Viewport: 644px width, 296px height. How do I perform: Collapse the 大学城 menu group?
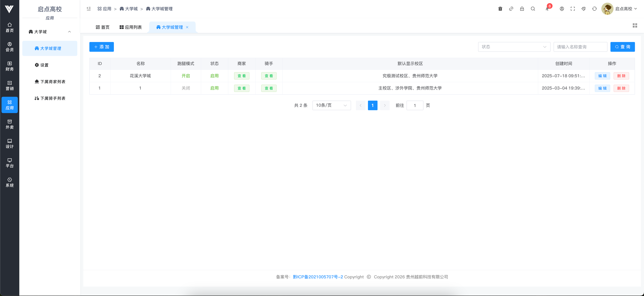tap(50, 32)
